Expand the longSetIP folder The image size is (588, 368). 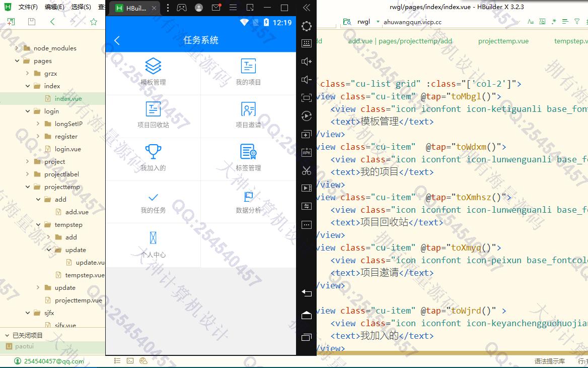(x=38, y=124)
